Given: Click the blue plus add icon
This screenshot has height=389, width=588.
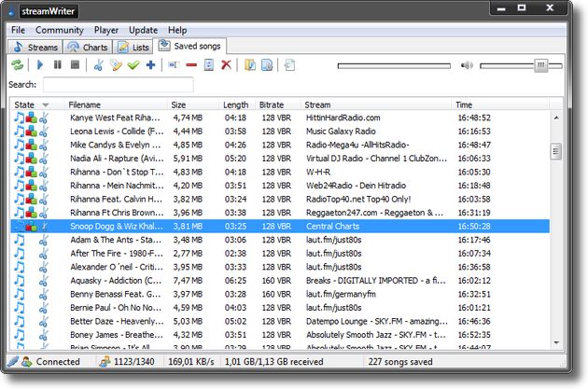Looking at the screenshot, I should [151, 65].
